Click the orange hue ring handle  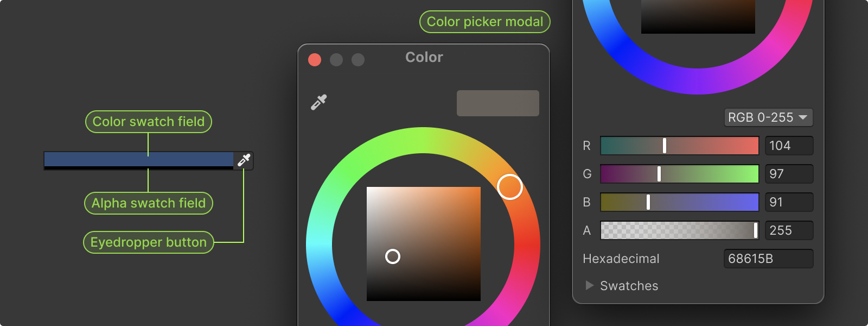tap(510, 187)
